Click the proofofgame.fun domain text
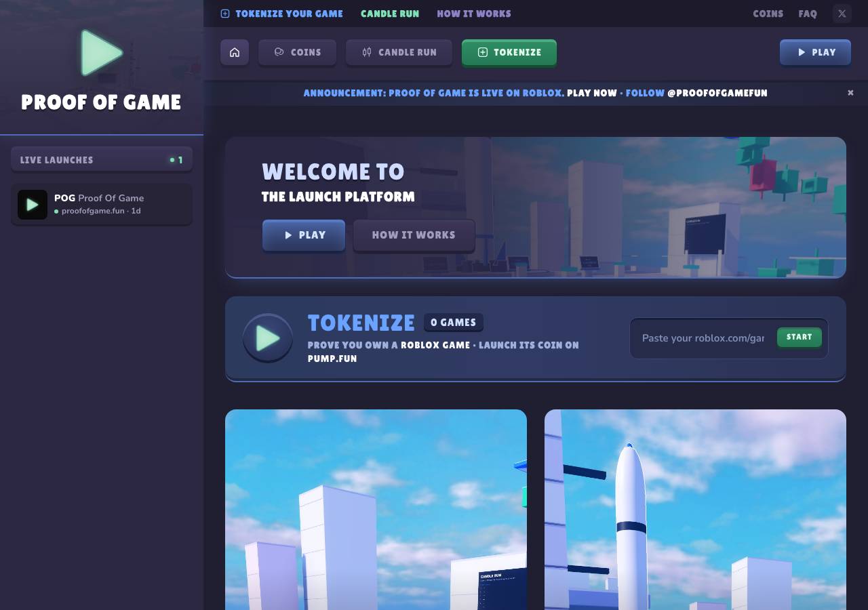Viewport: 868px width, 610px height. coord(93,211)
